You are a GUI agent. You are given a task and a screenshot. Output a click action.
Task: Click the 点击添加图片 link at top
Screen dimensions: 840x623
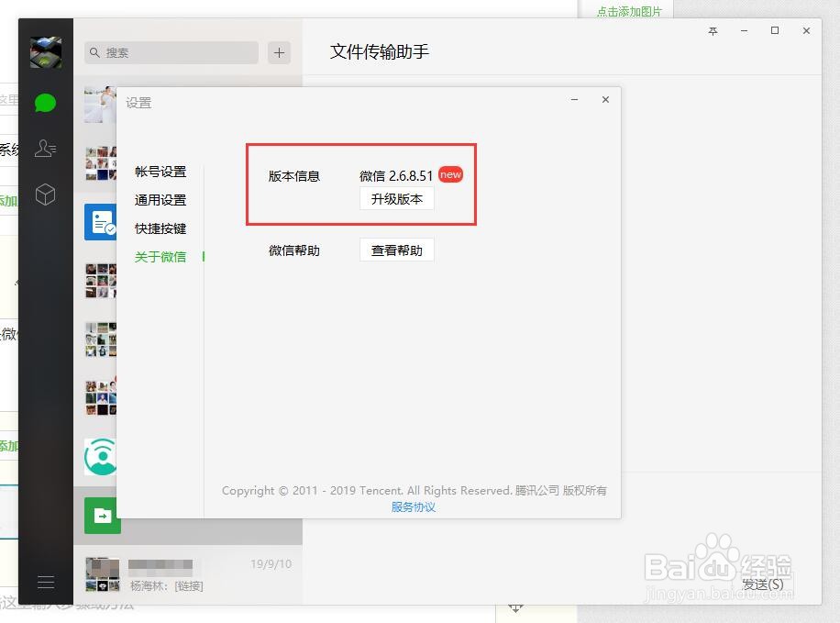coord(629,12)
